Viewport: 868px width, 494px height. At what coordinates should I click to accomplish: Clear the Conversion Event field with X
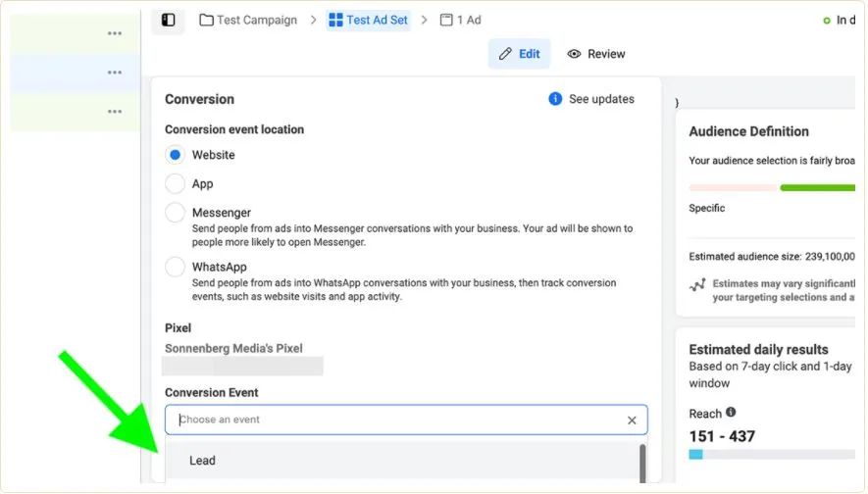pyautogui.click(x=632, y=421)
